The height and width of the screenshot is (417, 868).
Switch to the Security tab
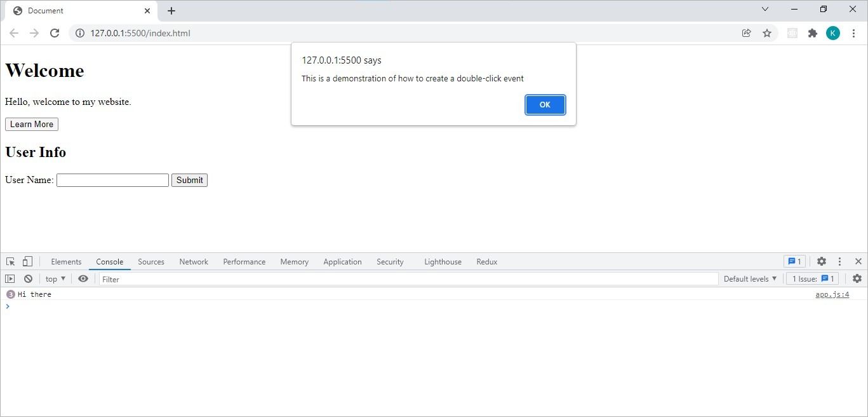pos(390,262)
